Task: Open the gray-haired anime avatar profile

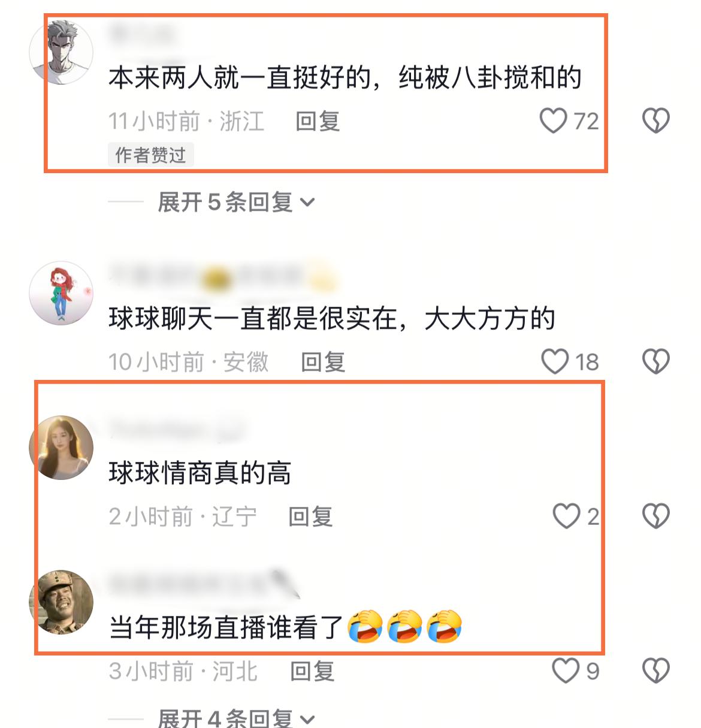Action: pyautogui.click(x=61, y=52)
